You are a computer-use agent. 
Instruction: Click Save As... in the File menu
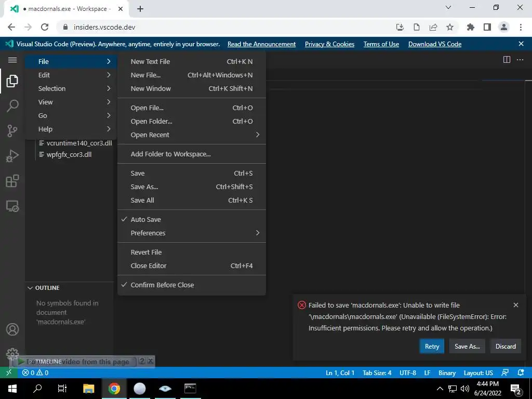192,187
